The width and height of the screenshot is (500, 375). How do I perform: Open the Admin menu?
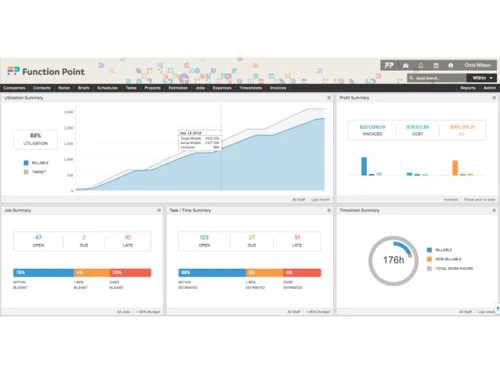490,88
